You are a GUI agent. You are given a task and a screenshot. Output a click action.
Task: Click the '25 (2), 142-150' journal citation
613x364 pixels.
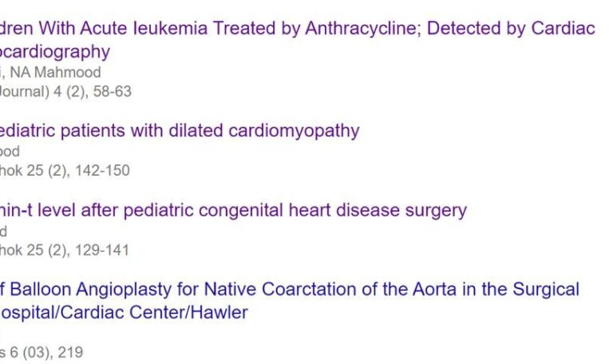[77, 170]
